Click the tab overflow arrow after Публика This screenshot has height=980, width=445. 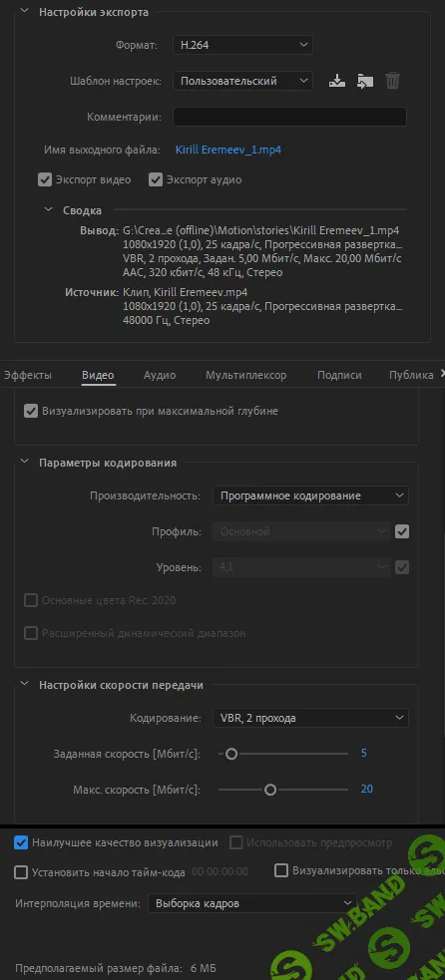[442, 373]
